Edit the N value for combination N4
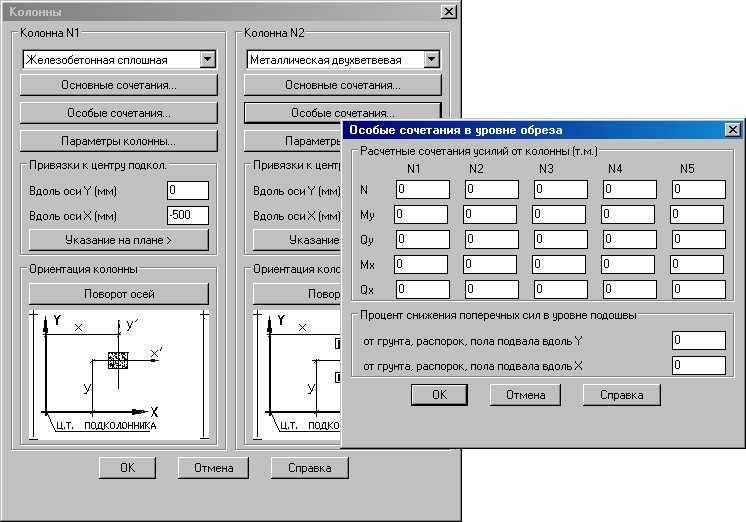 point(630,189)
